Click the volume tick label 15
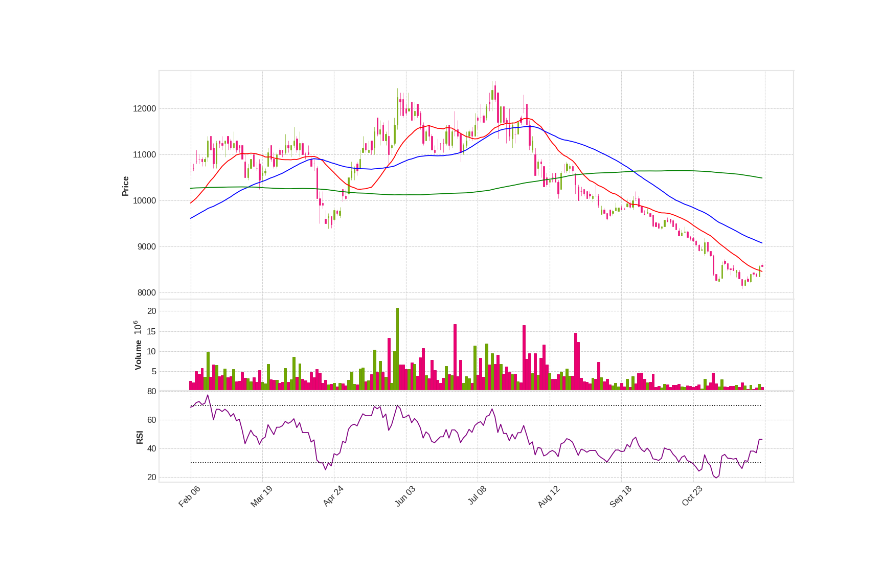Image resolution: width=882 pixels, height=588 pixels. [x=151, y=331]
